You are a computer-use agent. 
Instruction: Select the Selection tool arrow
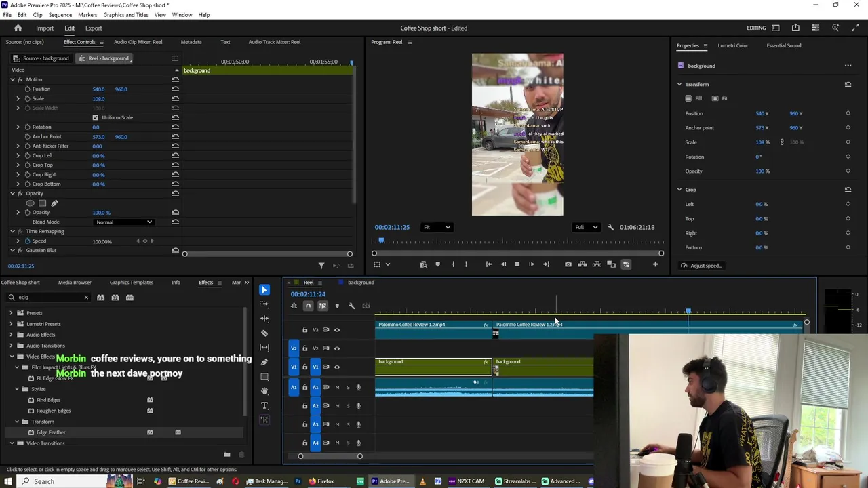coord(264,290)
